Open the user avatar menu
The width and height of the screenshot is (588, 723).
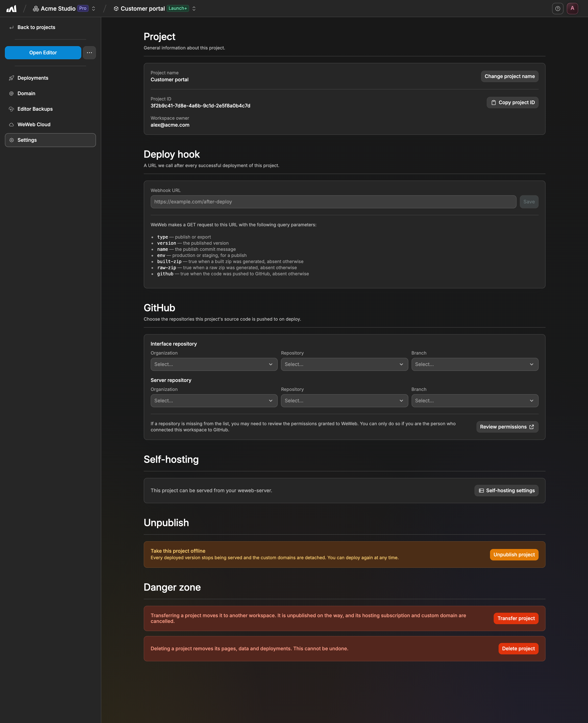(x=572, y=8)
